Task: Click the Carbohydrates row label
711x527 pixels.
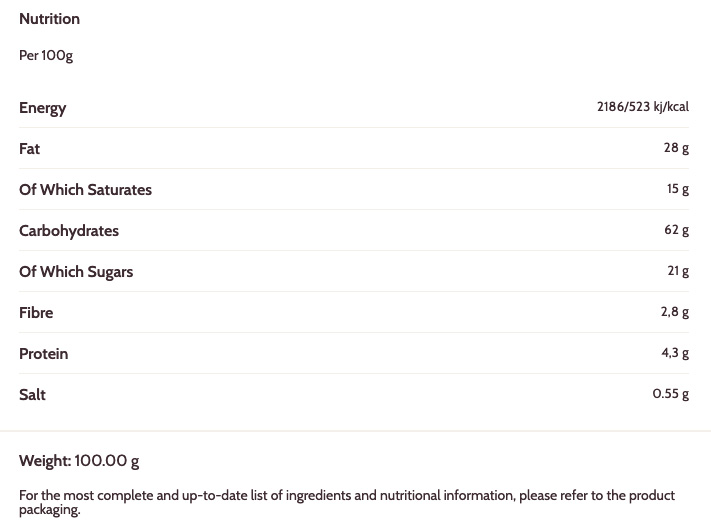Action: coord(68,231)
